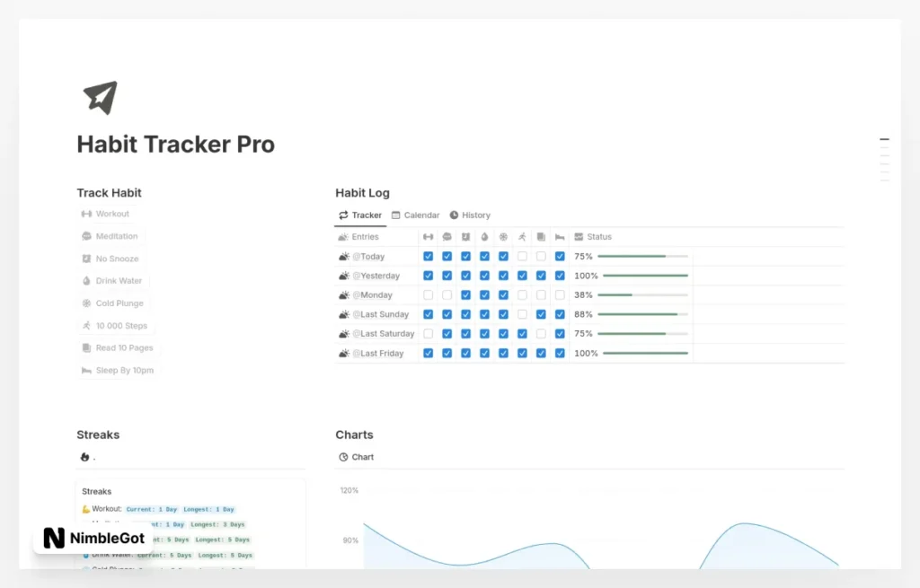Open the History tab

[x=470, y=215]
